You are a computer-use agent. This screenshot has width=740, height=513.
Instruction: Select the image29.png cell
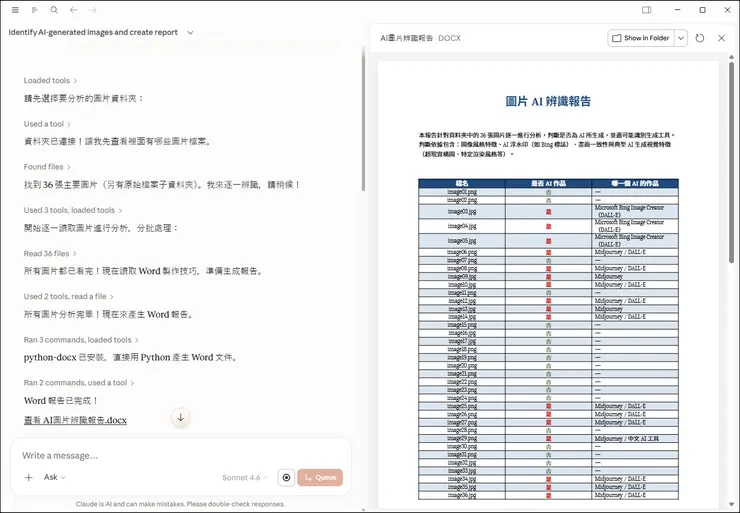tap(462, 438)
